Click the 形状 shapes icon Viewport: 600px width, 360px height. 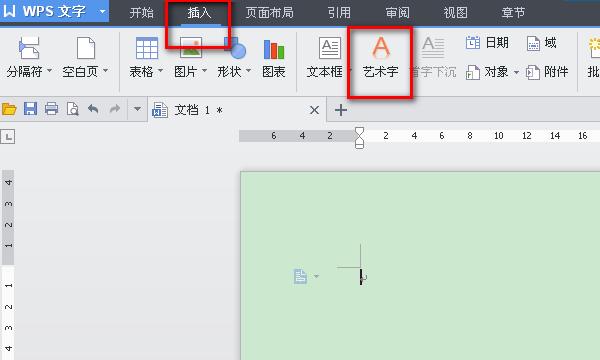pos(235,48)
